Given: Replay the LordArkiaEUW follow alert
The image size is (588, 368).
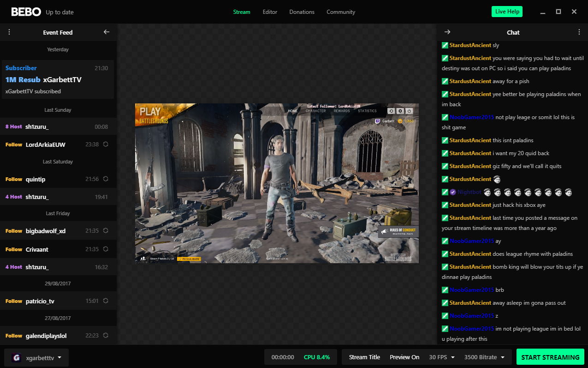Looking at the screenshot, I should (x=106, y=145).
